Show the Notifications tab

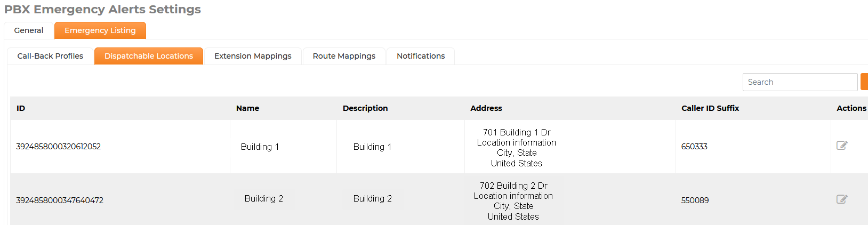[x=421, y=56]
